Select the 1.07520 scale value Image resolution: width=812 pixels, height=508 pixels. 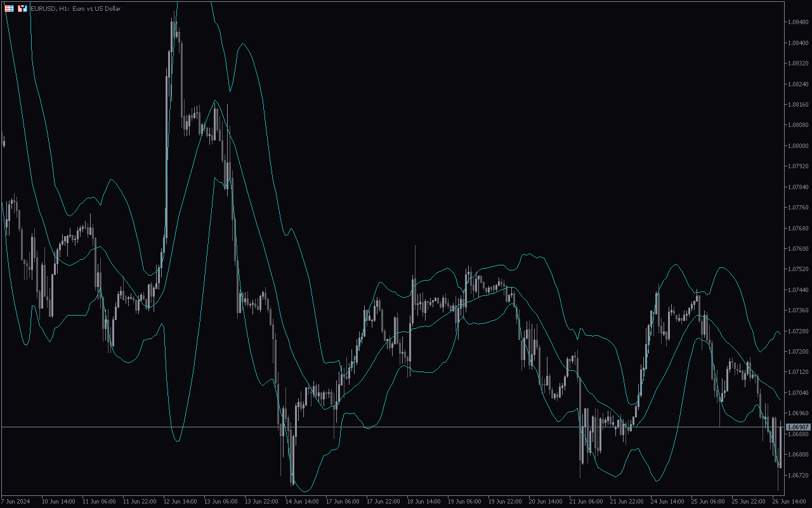pyautogui.click(x=797, y=269)
